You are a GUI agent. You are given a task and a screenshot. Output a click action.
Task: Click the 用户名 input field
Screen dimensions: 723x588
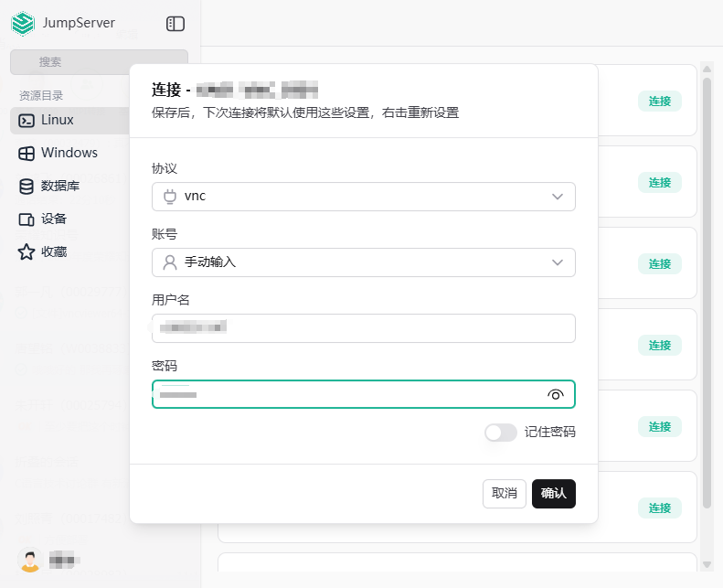(x=363, y=328)
